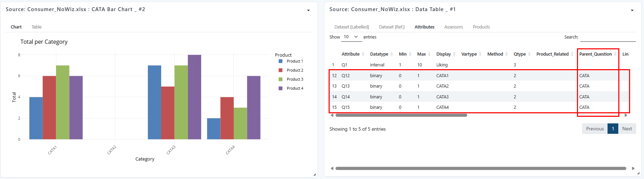The height and width of the screenshot is (179, 644).
Task: Toggle Product 4 series in legend
Action: (291, 88)
